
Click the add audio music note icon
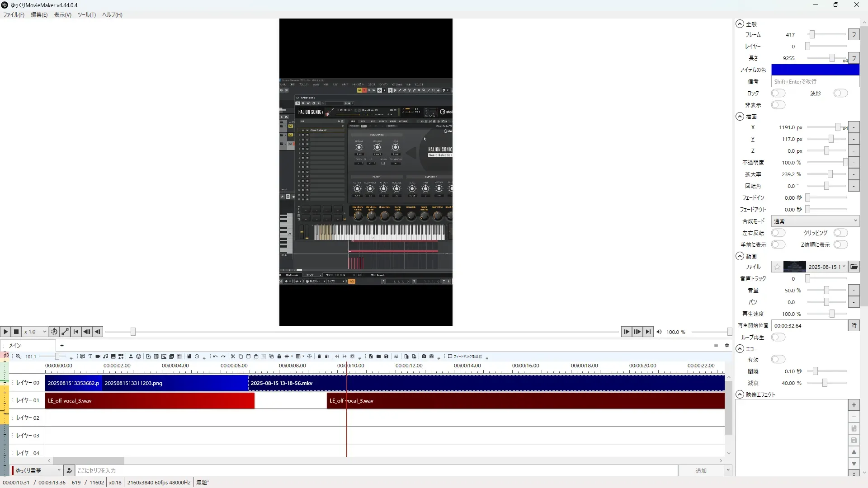click(105, 357)
